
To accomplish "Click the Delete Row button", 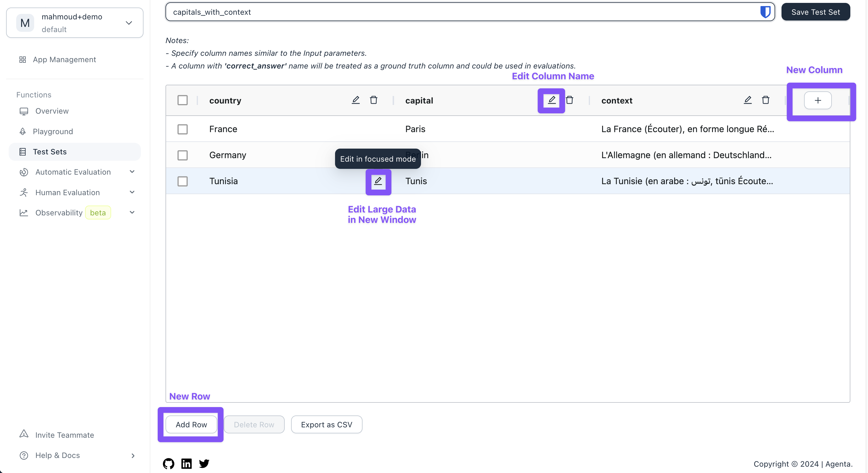I will pos(254,424).
